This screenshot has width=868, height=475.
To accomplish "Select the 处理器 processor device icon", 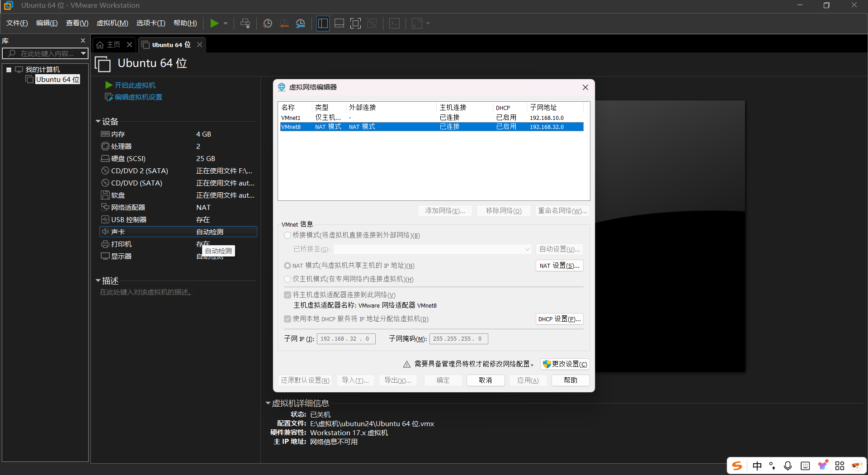I will (105, 146).
